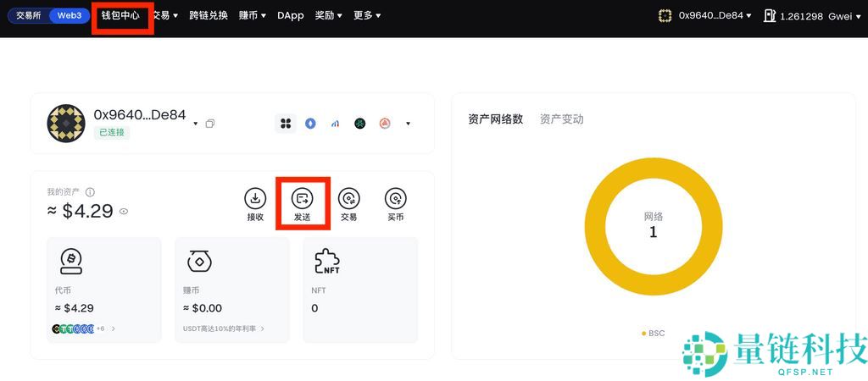
Task: Open the 0x9640...De84 account dropdown in header
Action: click(x=715, y=15)
